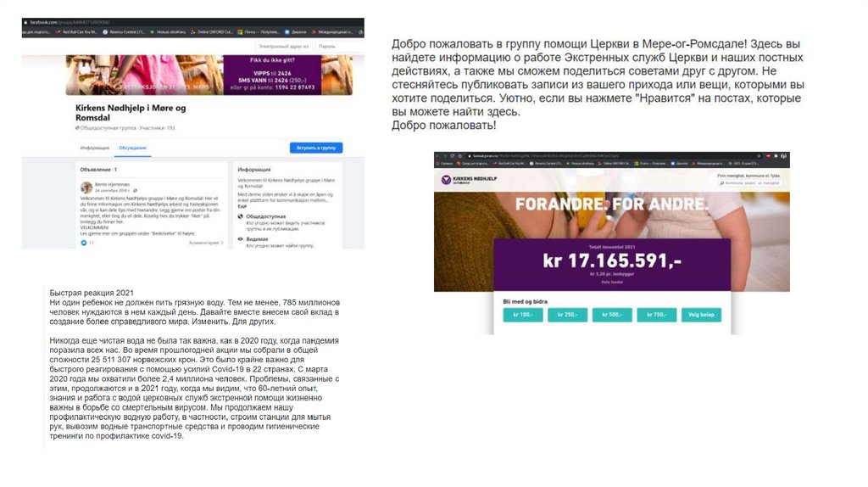Choose the kr 500,- donation button
868x487 pixels.
tap(612, 315)
